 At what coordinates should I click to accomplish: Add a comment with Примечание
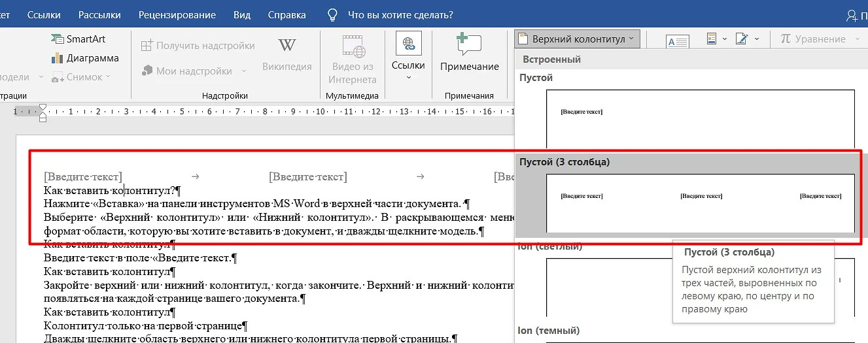469,54
